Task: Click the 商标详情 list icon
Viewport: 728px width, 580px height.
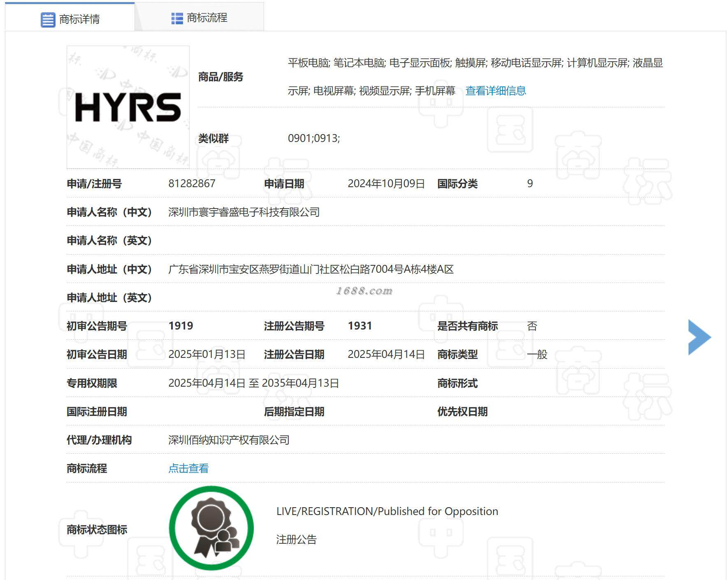Action: [x=48, y=20]
